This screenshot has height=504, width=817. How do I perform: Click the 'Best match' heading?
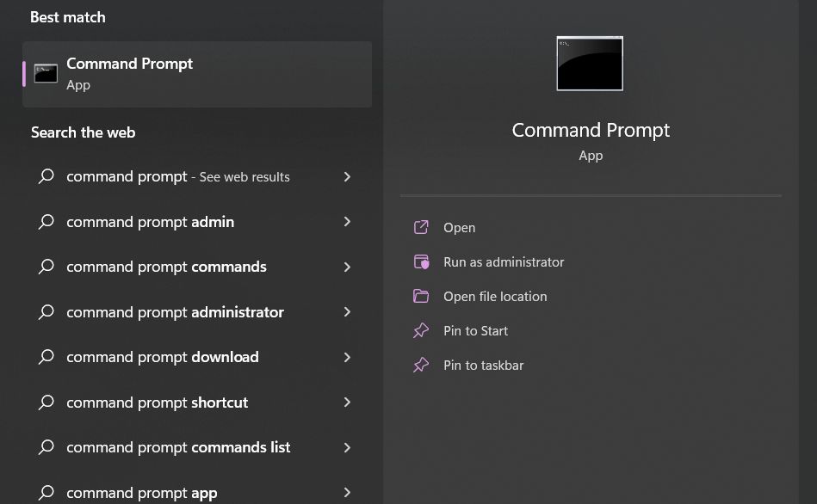click(x=68, y=17)
